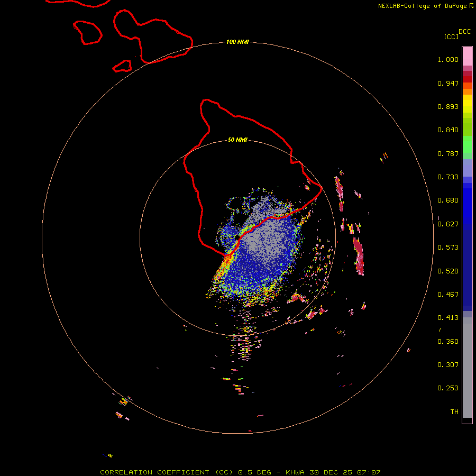The image size is (476, 476).
Task: Click the 100 NMI range ring label
Action: 237,42
